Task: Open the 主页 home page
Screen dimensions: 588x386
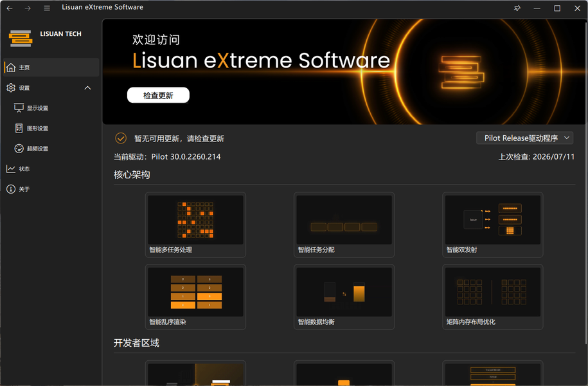Action: click(x=51, y=68)
